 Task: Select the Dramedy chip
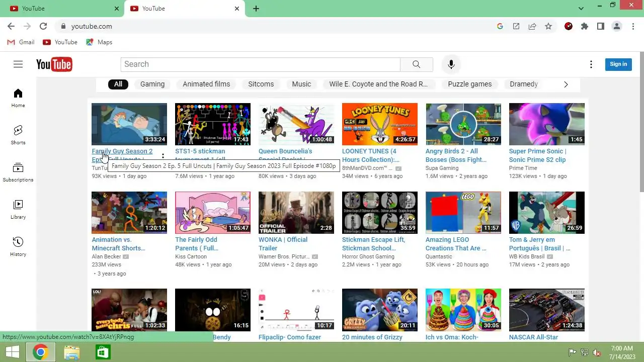point(524,84)
